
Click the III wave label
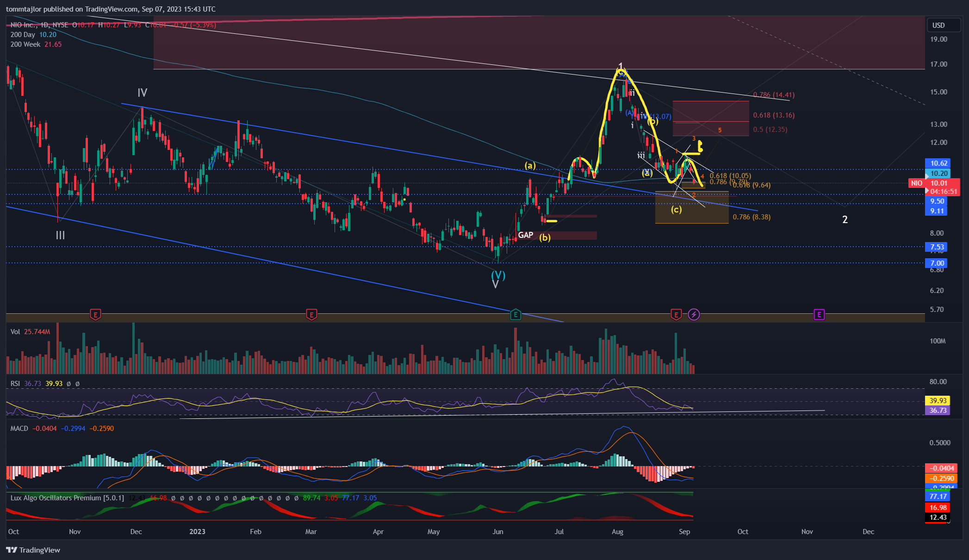point(60,236)
